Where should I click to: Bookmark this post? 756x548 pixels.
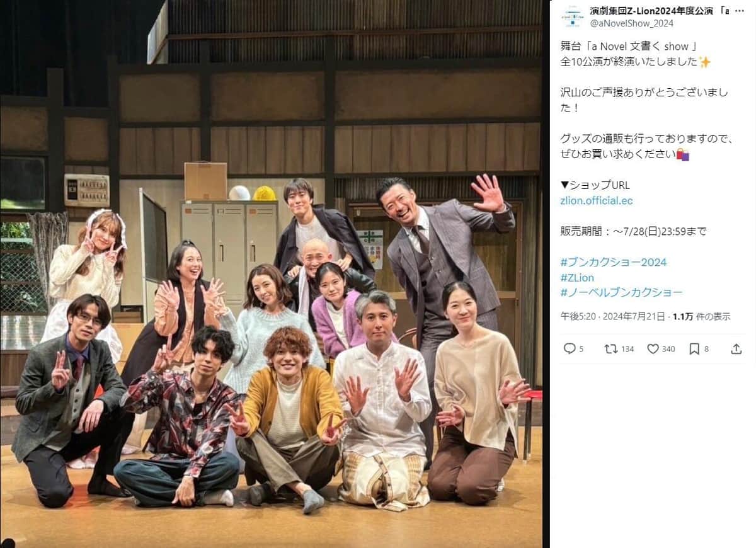694,348
